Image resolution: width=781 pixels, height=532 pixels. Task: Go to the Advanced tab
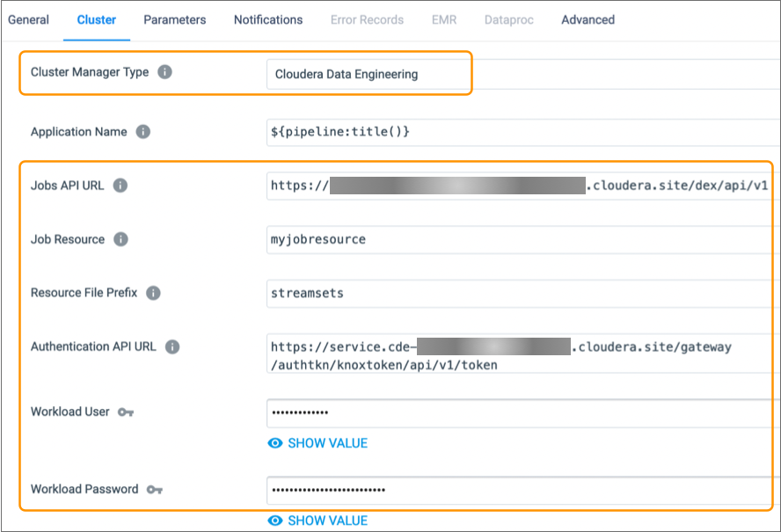[588, 20]
